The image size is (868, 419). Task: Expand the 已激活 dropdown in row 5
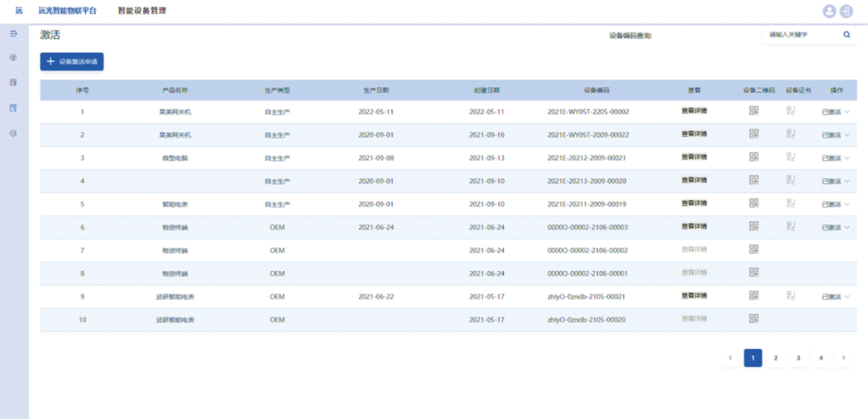pyautogui.click(x=835, y=204)
